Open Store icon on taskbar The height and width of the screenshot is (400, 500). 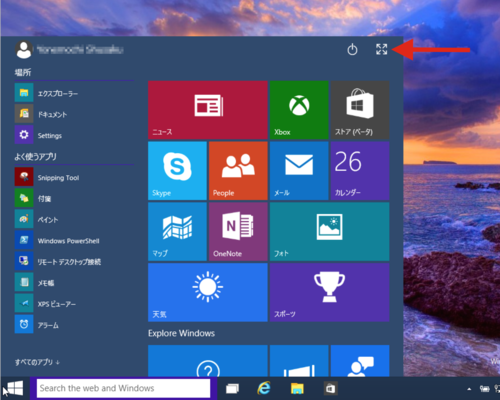(330, 389)
